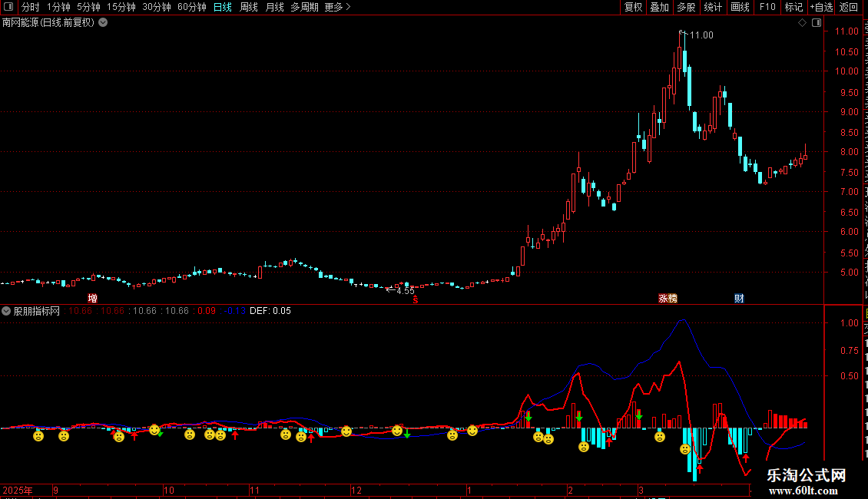868x499 pixels.
Task: Click the 返回 back button
Action: tap(848, 7)
